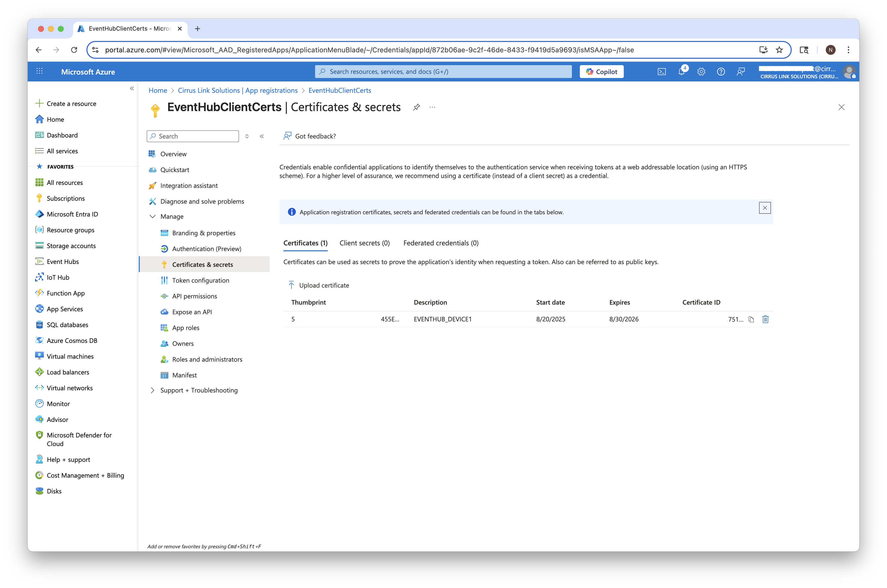
Task: Click Got feedback?
Action: tap(310, 136)
